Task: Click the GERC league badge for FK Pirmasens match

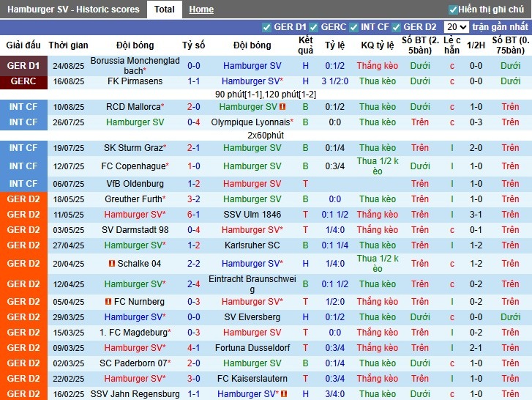Action: pyautogui.click(x=23, y=81)
